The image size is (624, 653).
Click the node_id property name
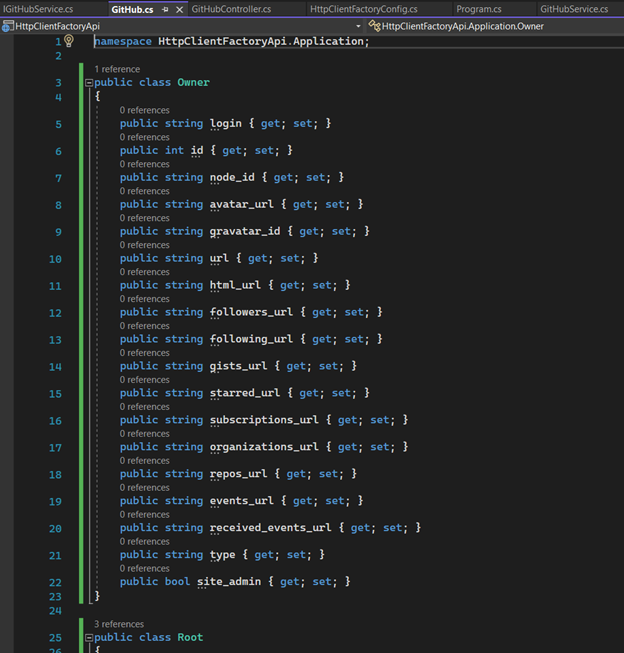(232, 177)
